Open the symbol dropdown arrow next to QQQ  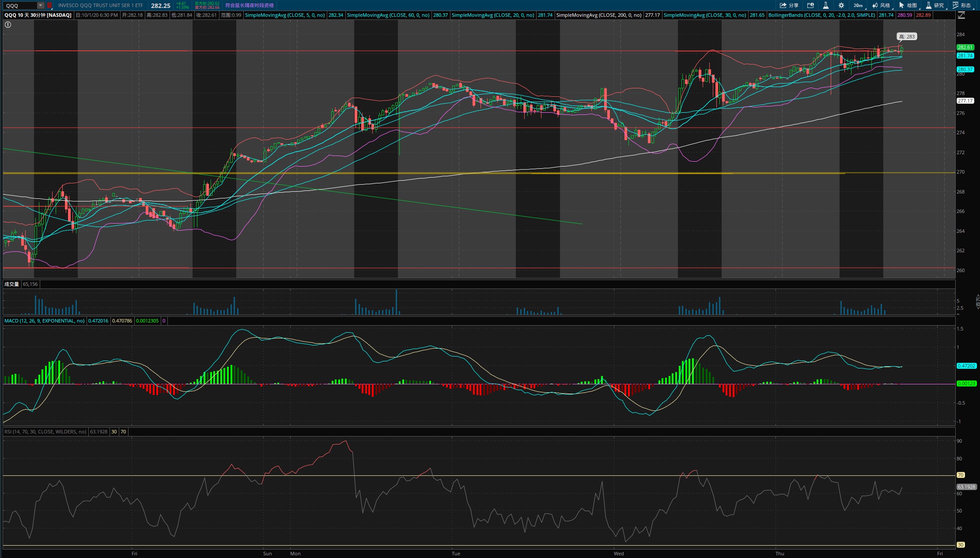(41, 5)
